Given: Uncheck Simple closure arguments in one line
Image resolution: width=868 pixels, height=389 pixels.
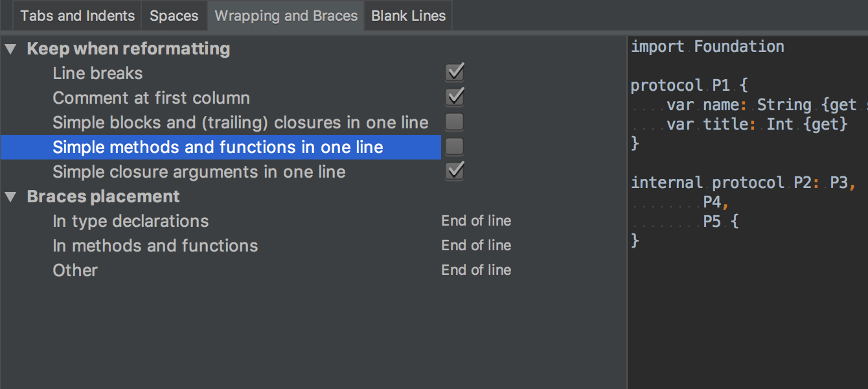Looking at the screenshot, I should tap(454, 171).
